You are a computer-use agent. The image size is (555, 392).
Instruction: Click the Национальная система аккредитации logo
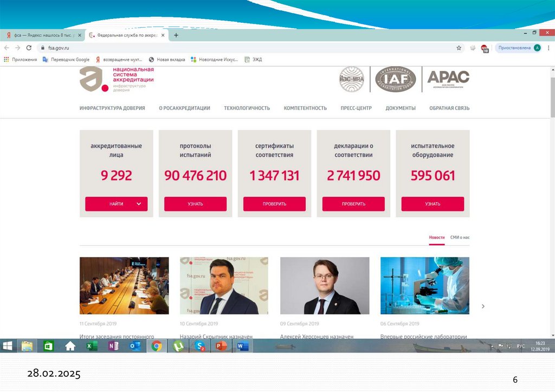point(117,79)
